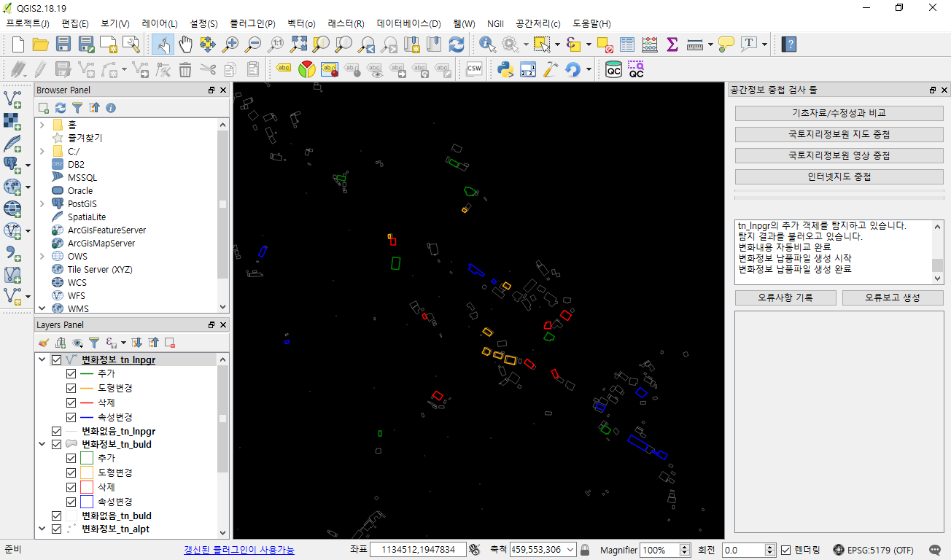Open the Python console
The image size is (951, 560).
click(505, 69)
